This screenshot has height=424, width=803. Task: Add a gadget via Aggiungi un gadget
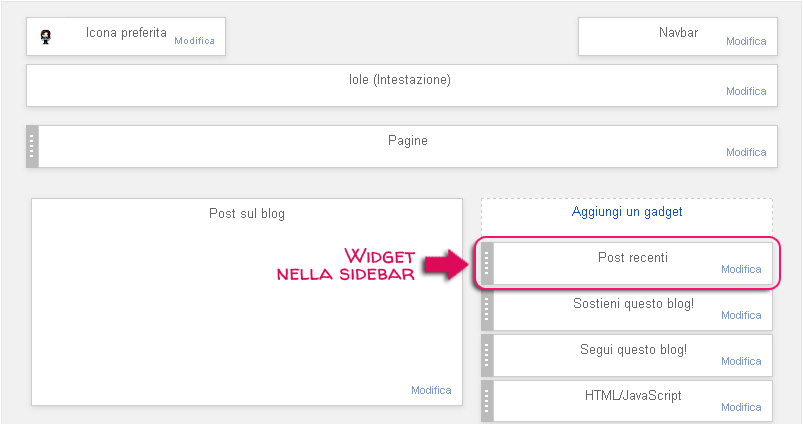click(x=627, y=211)
